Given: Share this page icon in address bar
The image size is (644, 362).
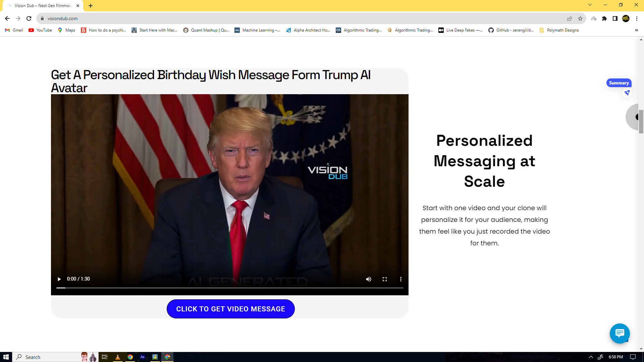Looking at the screenshot, I should point(570,18).
